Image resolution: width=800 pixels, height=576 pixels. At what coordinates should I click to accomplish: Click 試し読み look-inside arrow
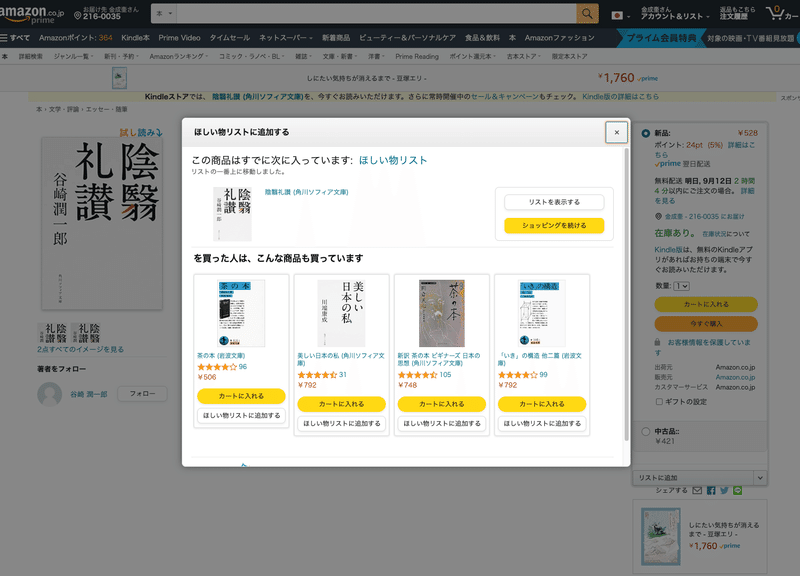tap(141, 133)
